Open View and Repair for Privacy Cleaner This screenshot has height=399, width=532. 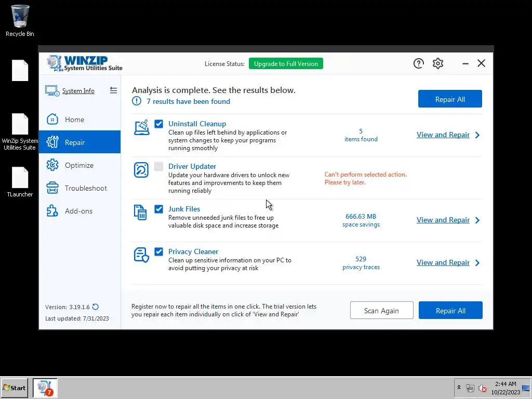(443, 262)
